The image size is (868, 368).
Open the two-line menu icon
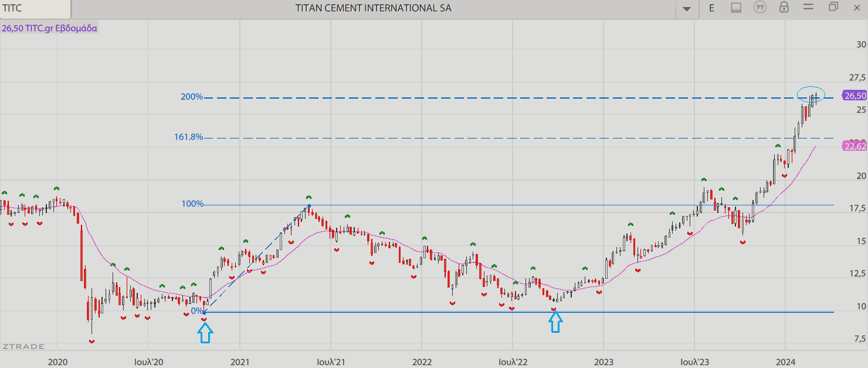click(808, 7)
